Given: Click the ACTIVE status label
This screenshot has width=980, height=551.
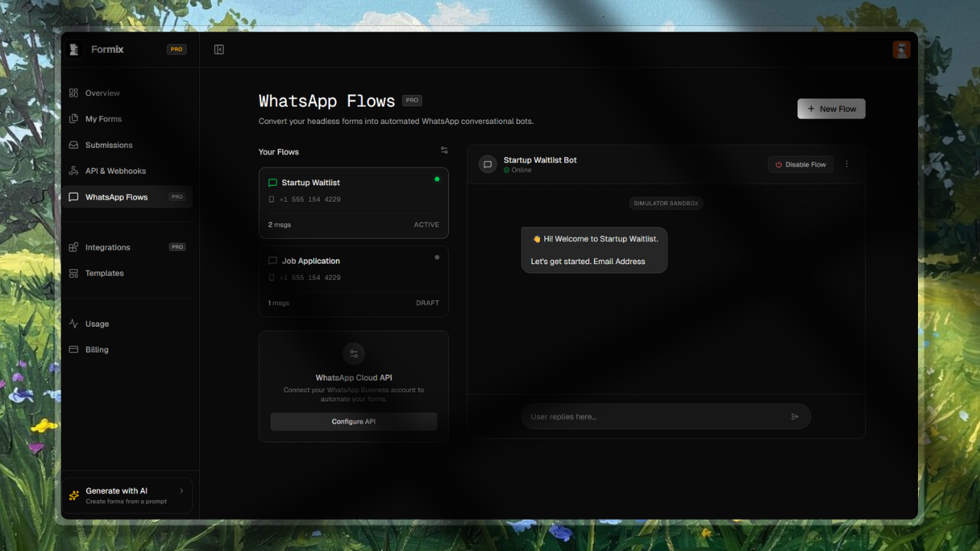Looking at the screenshot, I should [426, 225].
